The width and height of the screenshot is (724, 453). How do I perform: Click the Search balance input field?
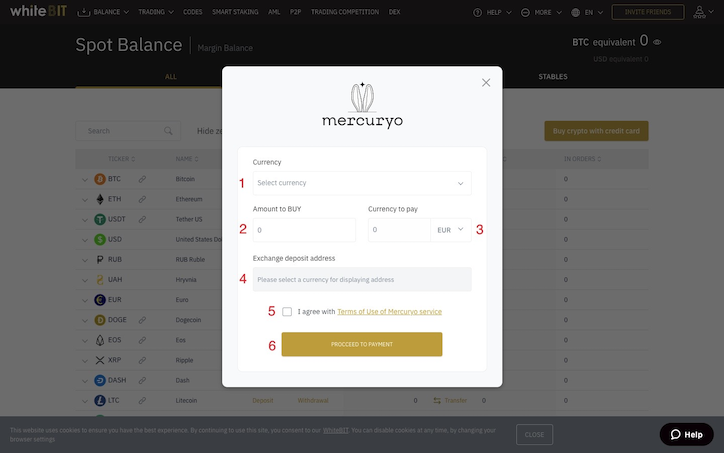pyautogui.click(x=128, y=131)
